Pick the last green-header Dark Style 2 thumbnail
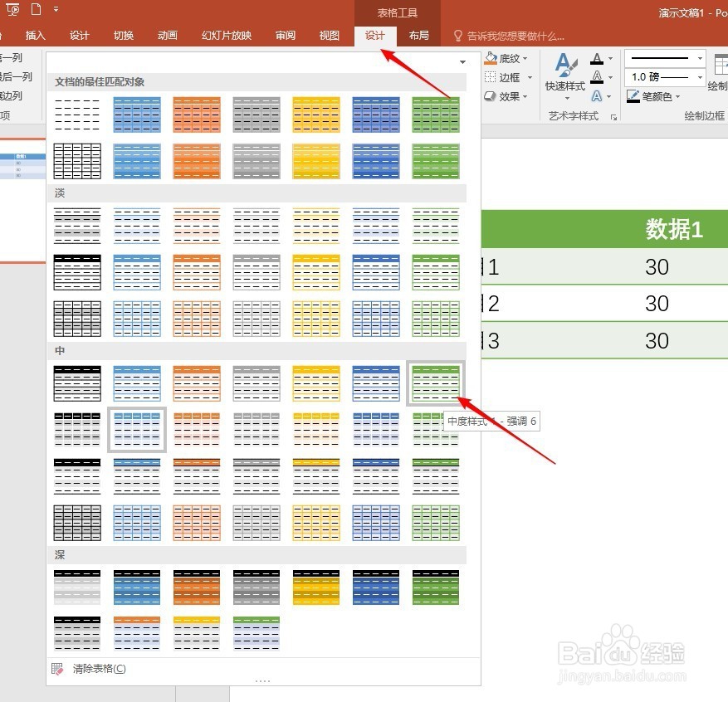The height and width of the screenshot is (702, 728). pos(257,634)
